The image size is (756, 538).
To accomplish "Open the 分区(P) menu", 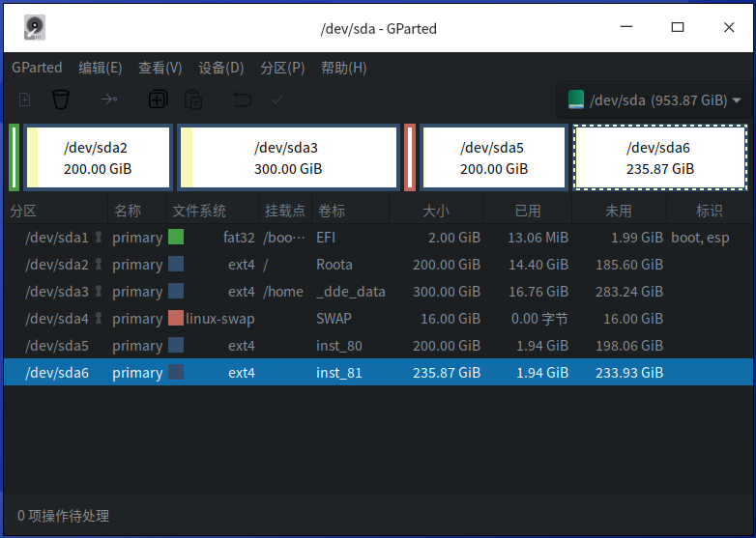I will pos(282,68).
